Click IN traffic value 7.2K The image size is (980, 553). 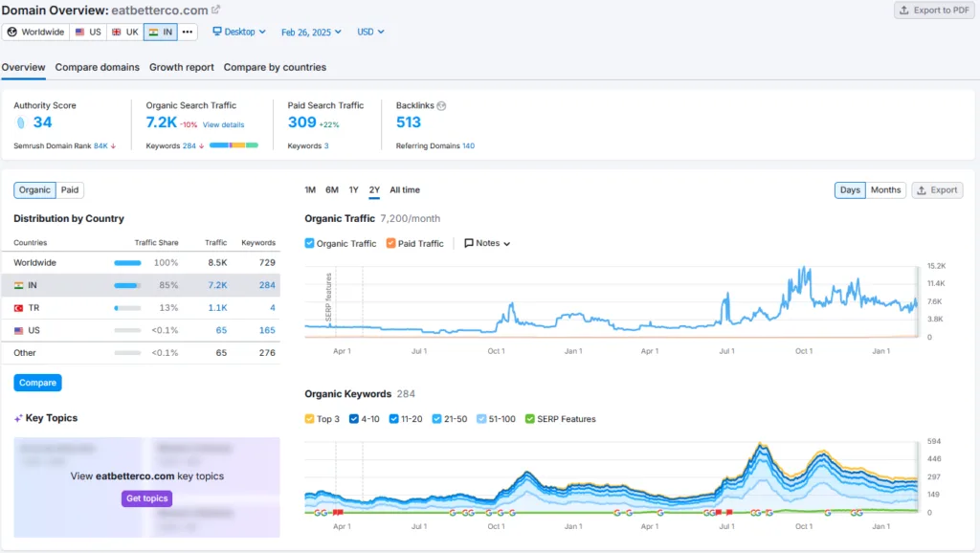(x=217, y=285)
